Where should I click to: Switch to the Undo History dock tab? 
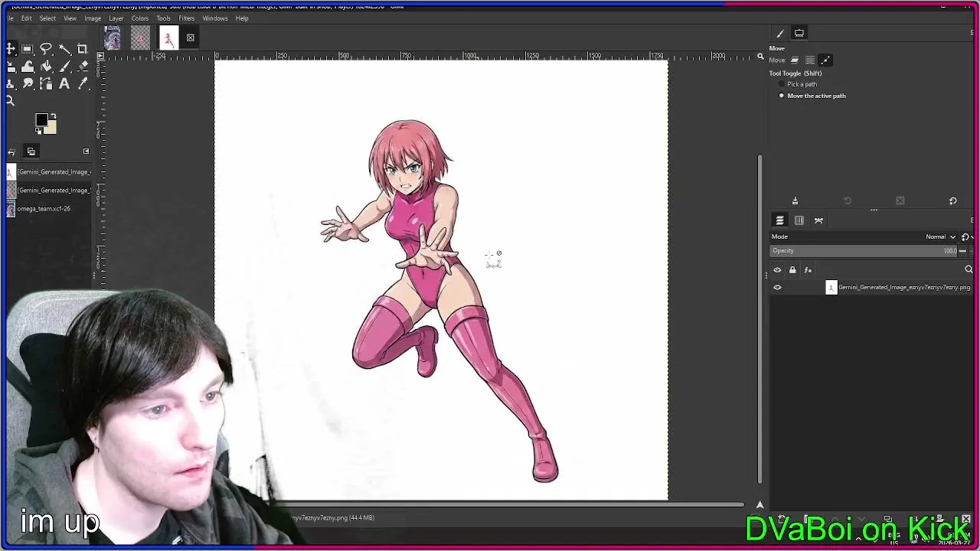11,152
